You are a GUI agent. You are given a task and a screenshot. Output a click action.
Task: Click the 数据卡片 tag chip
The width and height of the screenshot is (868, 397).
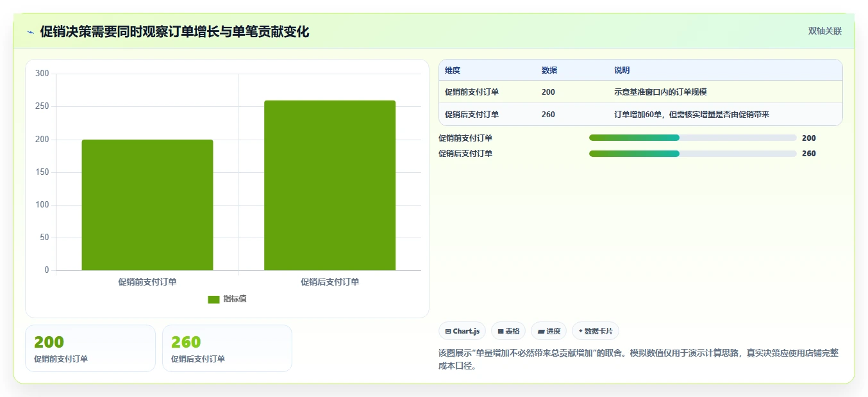(596, 331)
